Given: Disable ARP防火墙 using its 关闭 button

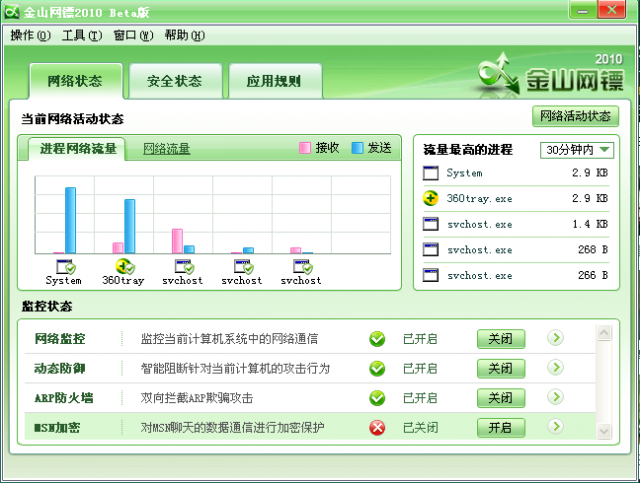Looking at the screenshot, I should (500, 398).
